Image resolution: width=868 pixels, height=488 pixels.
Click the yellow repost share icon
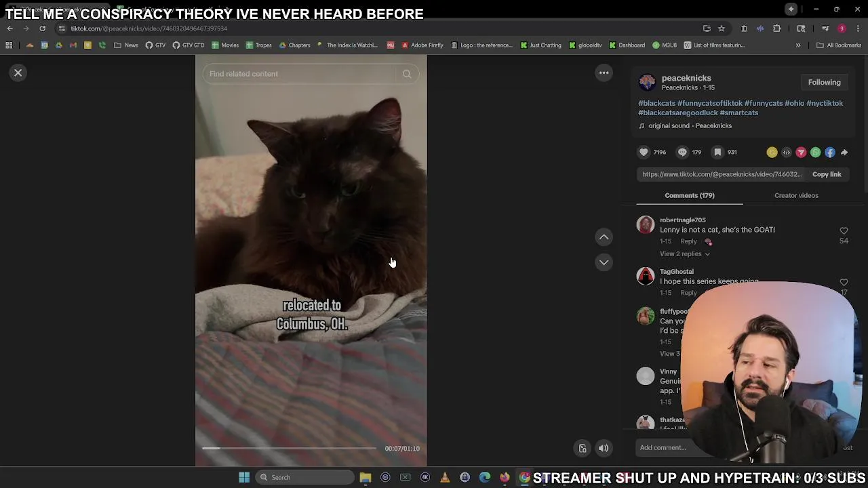pyautogui.click(x=772, y=152)
